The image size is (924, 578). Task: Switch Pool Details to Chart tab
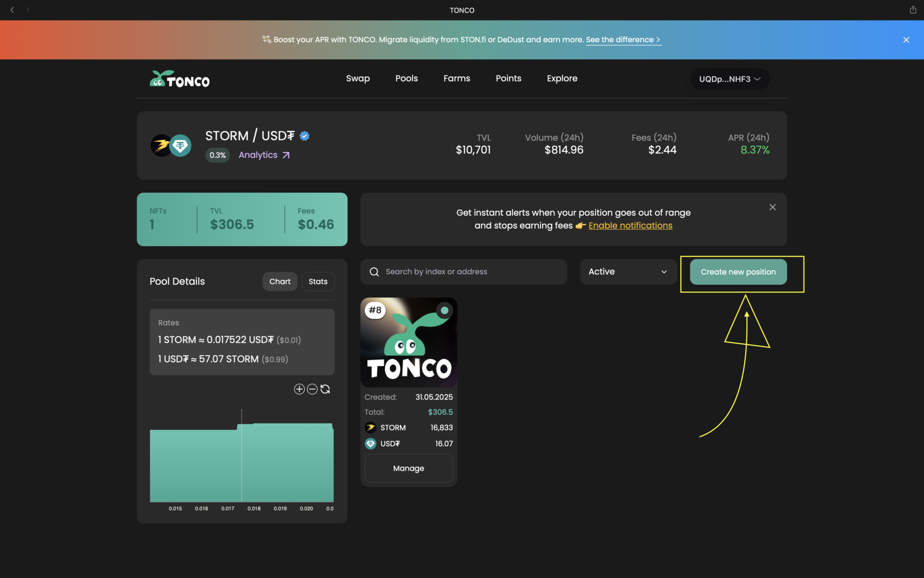(x=280, y=281)
